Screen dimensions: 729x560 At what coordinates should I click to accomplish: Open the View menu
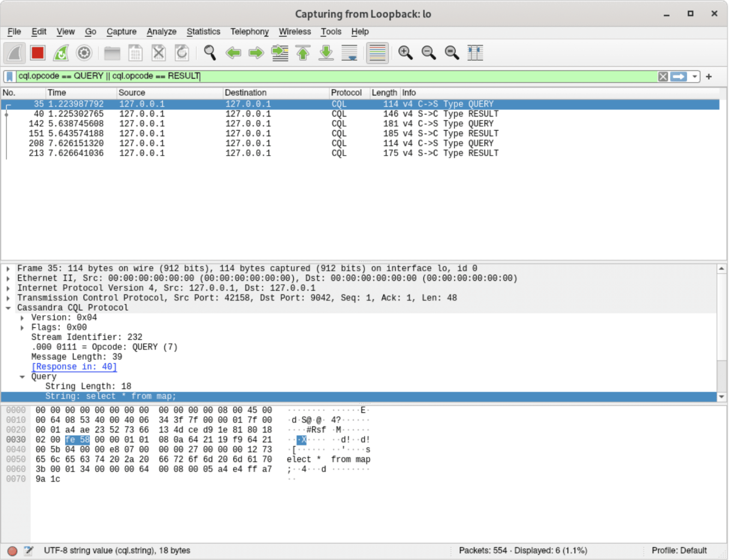65,32
